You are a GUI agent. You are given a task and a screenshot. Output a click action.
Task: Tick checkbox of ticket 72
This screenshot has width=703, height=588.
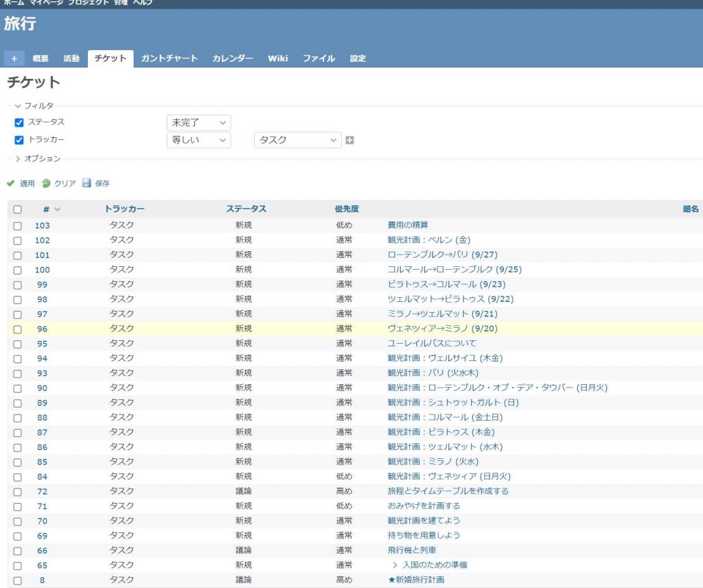click(x=17, y=492)
